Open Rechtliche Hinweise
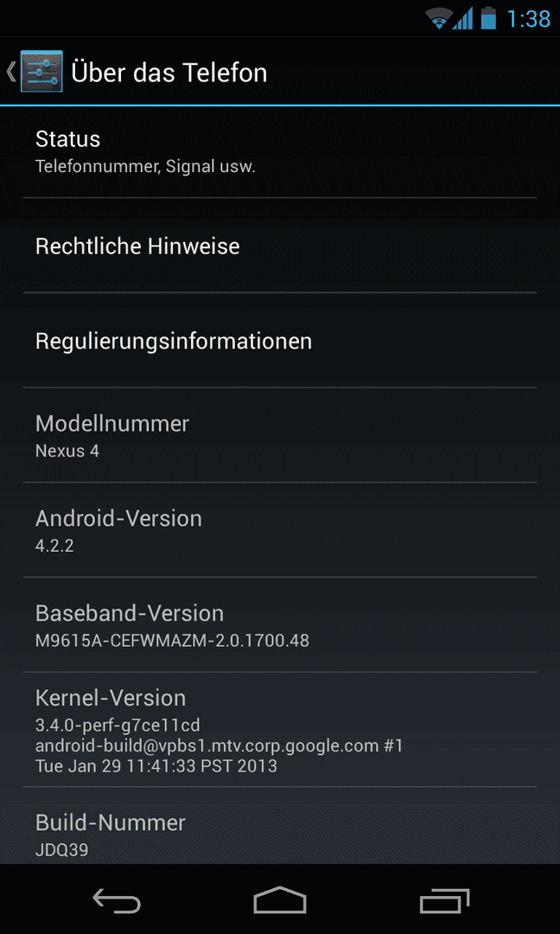 [280, 246]
